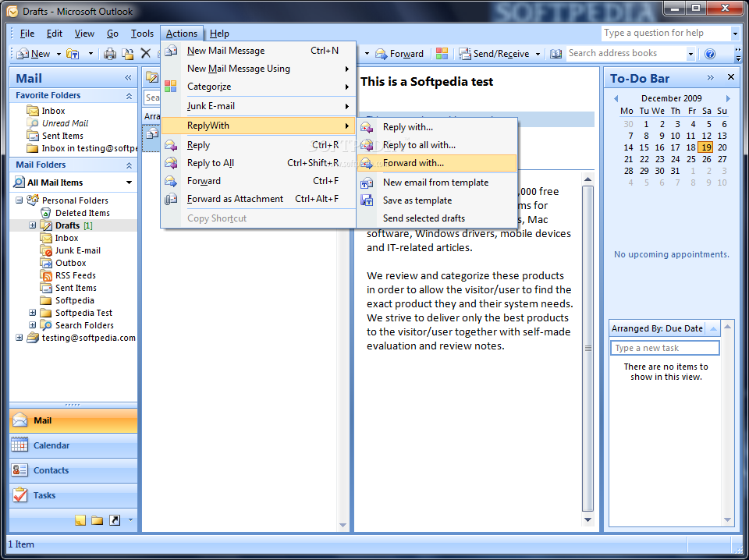The width and height of the screenshot is (749, 560).
Task: Click the reading pane scrollbar down arrow
Action: click(x=588, y=519)
